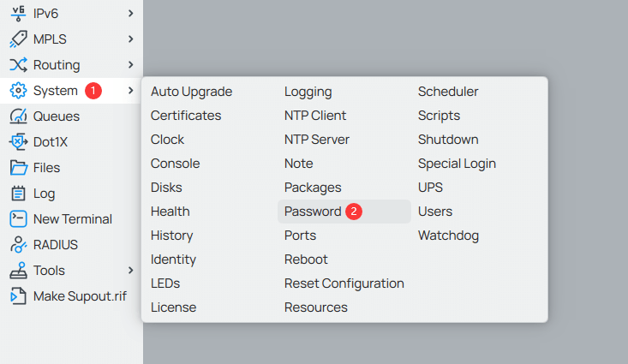Expand the Routing submenu chevron

130,65
